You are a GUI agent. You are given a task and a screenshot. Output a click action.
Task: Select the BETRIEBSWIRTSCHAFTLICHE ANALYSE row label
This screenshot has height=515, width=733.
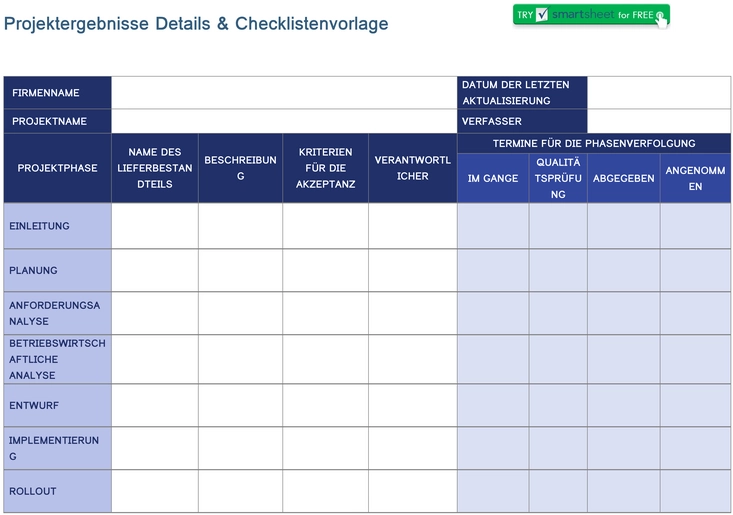tap(57, 359)
